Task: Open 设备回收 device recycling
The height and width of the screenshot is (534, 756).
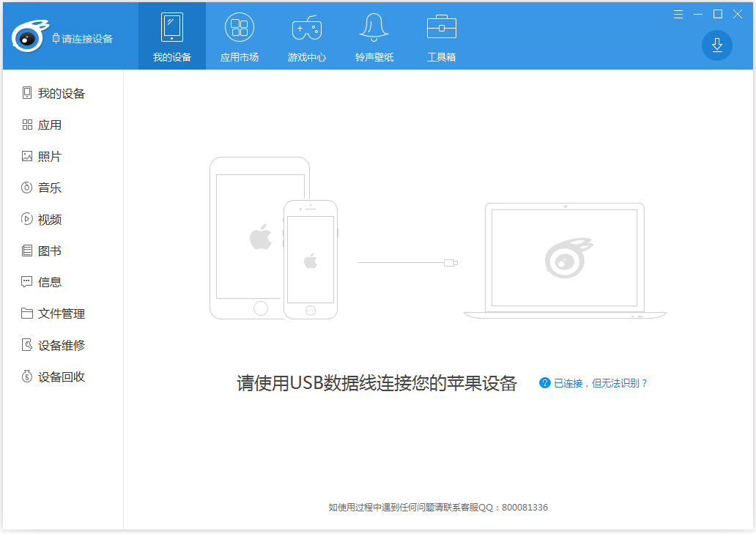Action: pyautogui.click(x=62, y=377)
